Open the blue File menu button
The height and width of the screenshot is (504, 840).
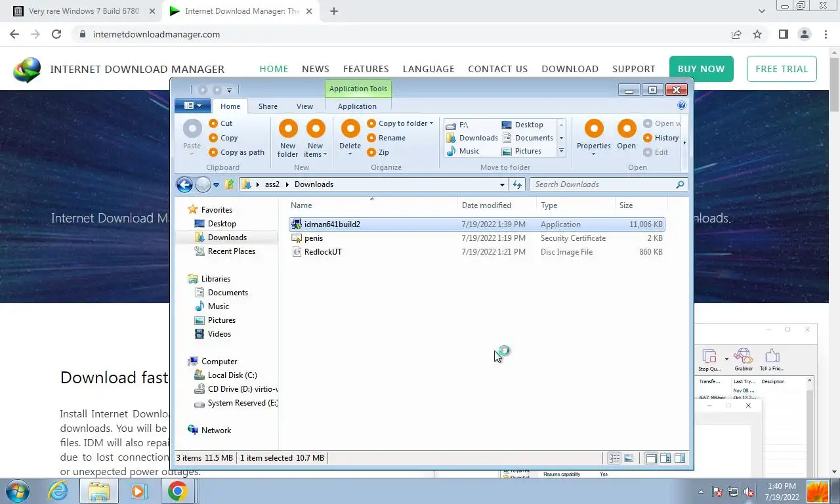(x=193, y=106)
